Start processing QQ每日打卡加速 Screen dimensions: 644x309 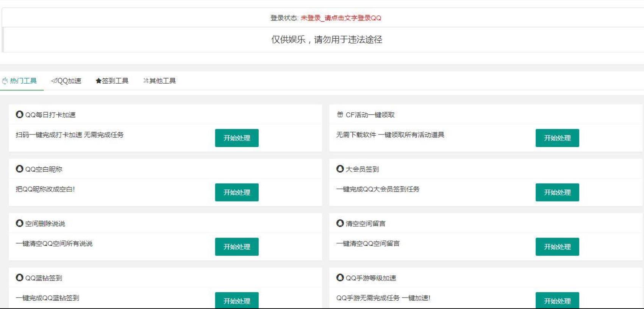237,138
